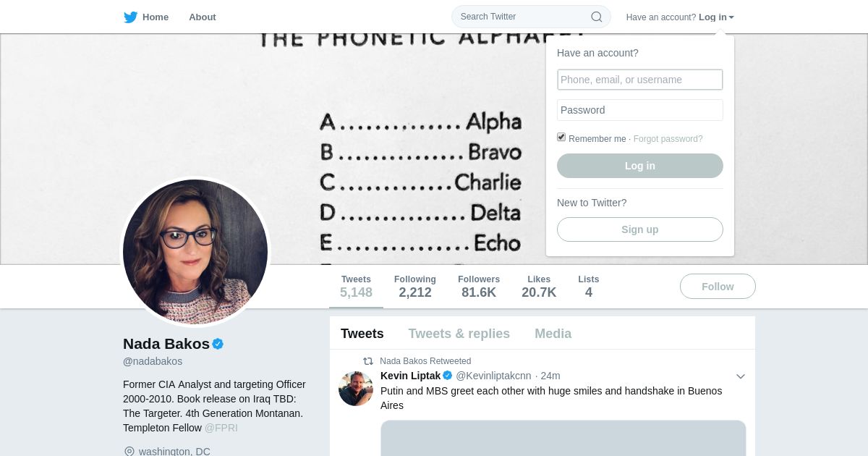Follow Nada Bakos
This screenshot has height=456, width=868.
(718, 287)
